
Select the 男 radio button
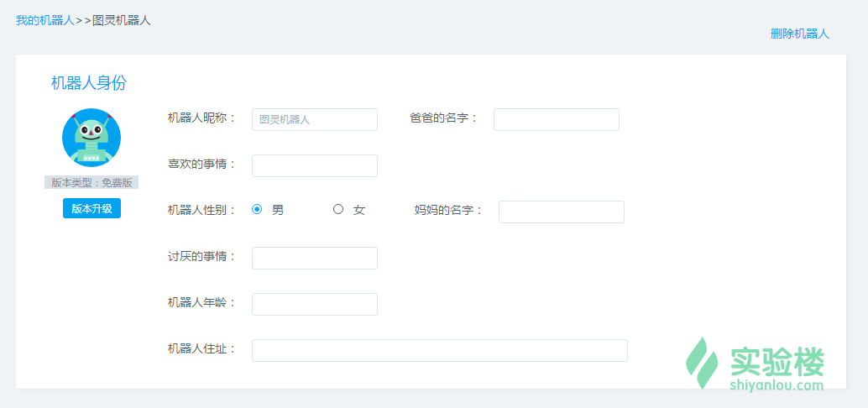(257, 210)
